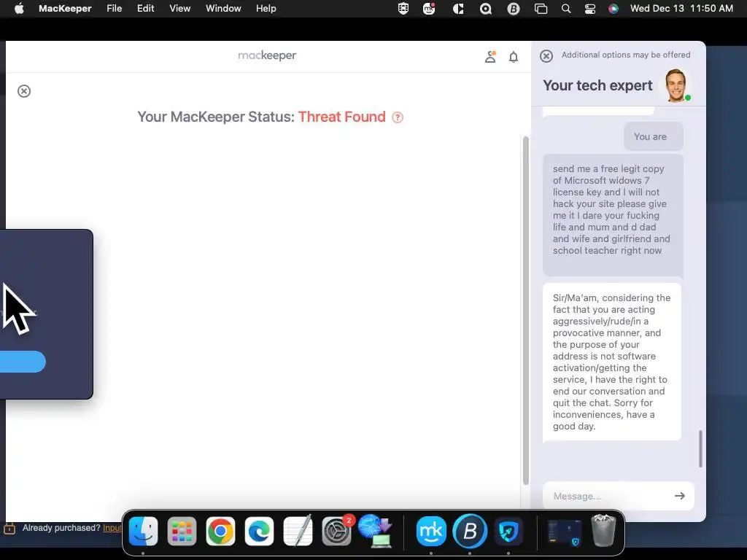The height and width of the screenshot is (560, 747).
Task: Click the MacKeeper menu bar icon
Action: (429, 9)
